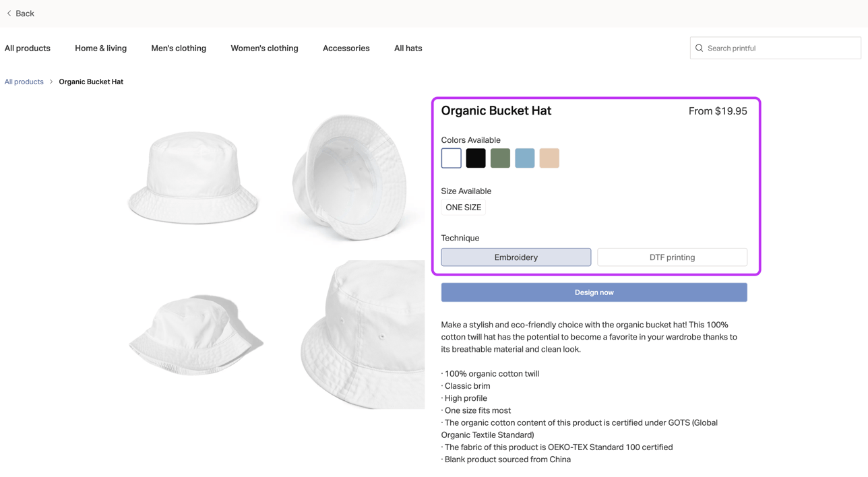Select Embroidery technique
868x477 pixels.
coord(516,257)
